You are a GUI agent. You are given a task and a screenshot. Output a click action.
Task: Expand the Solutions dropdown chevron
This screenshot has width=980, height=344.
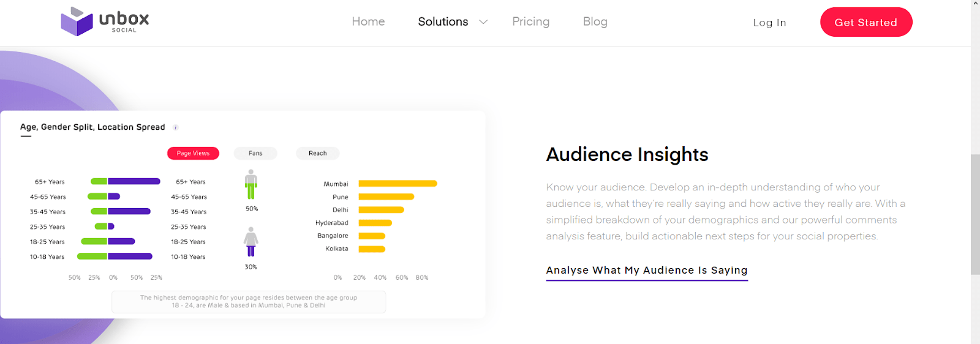(483, 22)
